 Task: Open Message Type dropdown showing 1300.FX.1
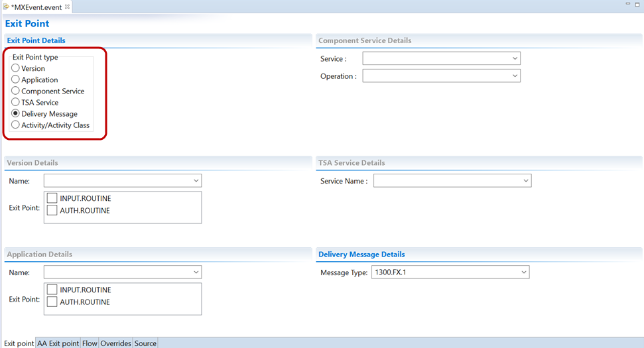click(x=450, y=272)
